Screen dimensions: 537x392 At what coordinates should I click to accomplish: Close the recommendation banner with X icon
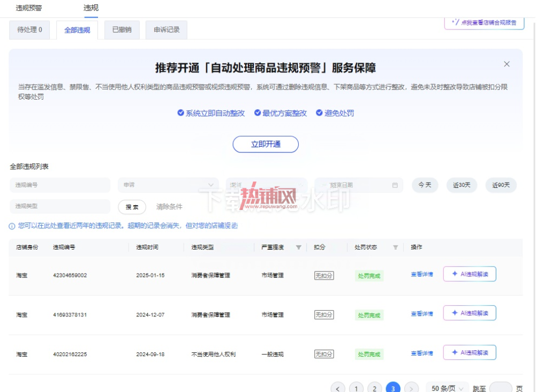(x=506, y=64)
